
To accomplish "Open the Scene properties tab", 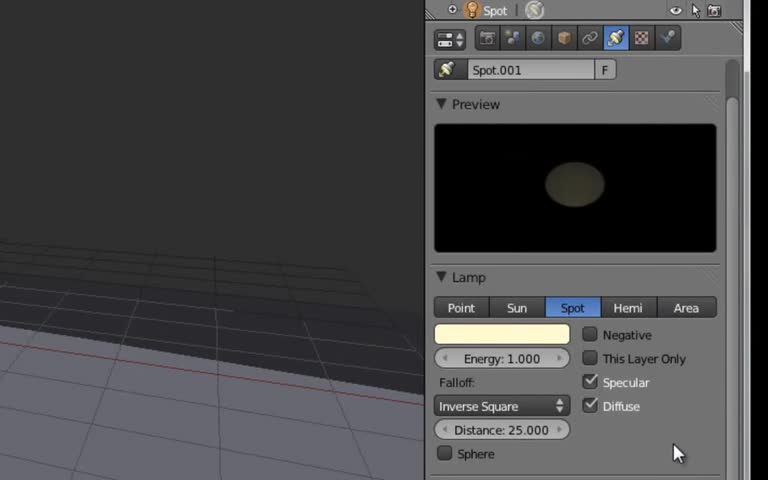I will pos(513,38).
